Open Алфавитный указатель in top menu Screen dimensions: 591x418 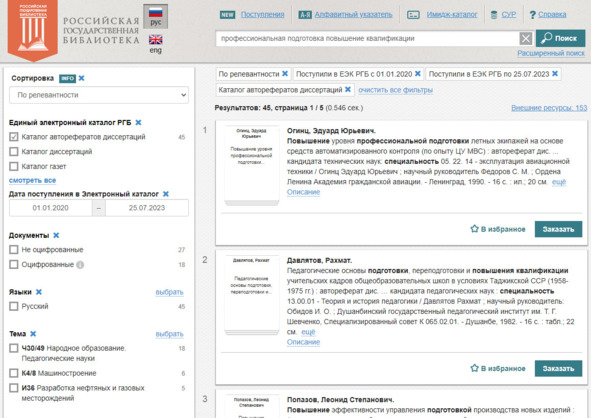[353, 14]
